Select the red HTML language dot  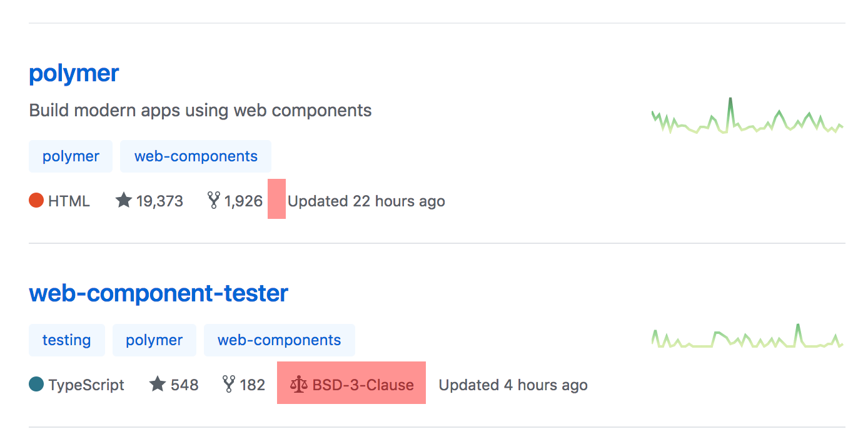[36, 200]
